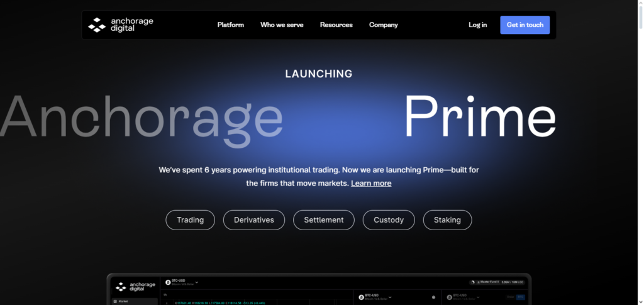Image resolution: width=644 pixels, height=305 pixels.
Task: Select the Derivatives pill button
Action: [254, 220]
